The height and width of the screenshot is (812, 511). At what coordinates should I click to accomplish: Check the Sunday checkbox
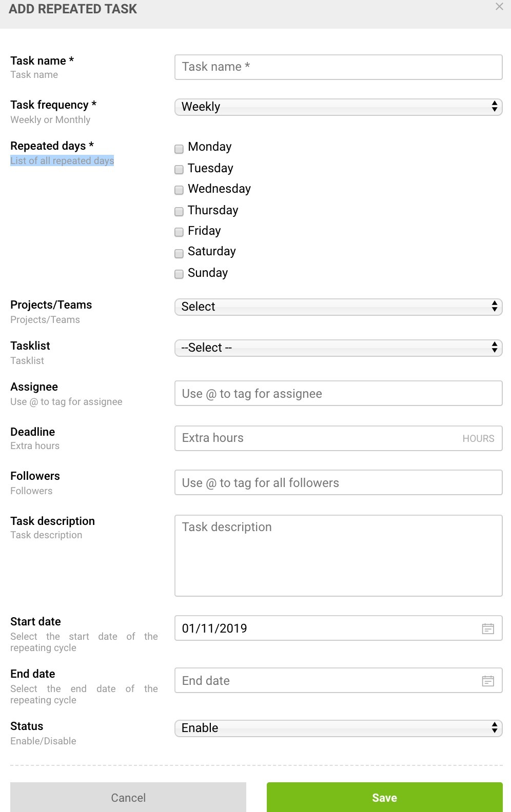179,274
